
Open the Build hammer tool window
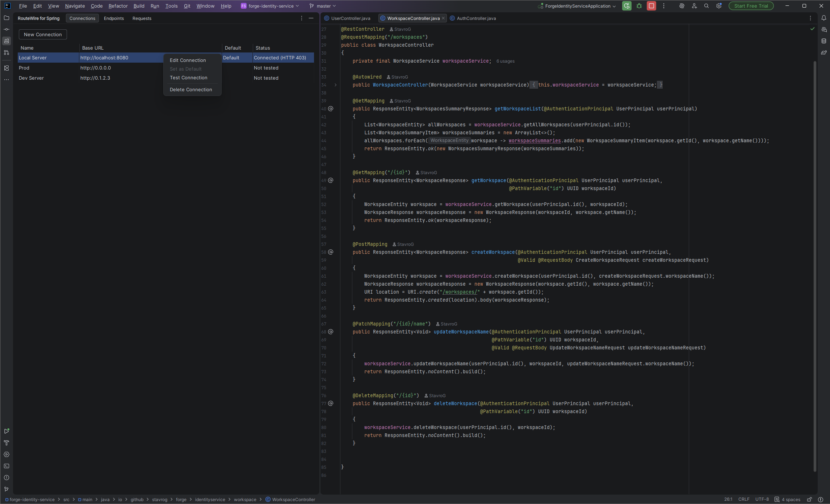point(7,443)
